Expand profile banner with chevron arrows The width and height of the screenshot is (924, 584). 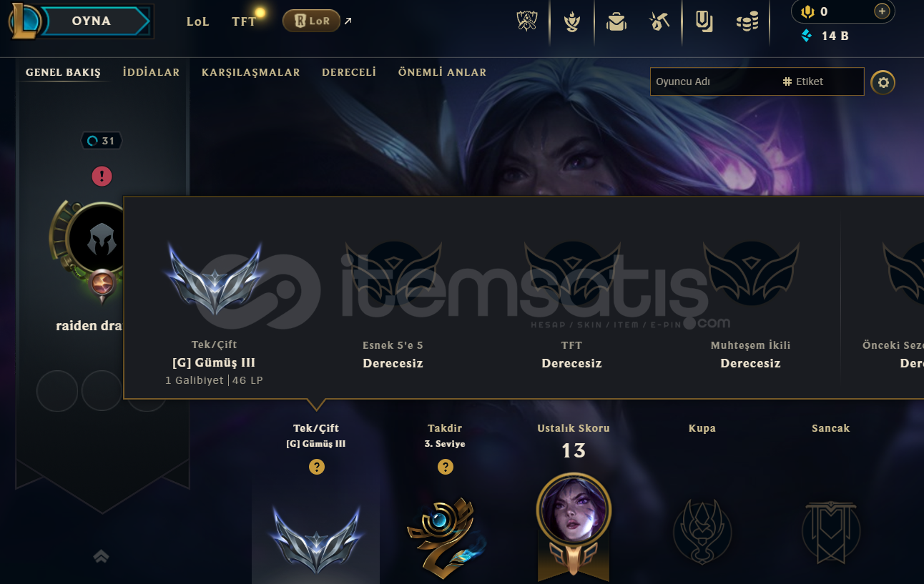pos(102,556)
